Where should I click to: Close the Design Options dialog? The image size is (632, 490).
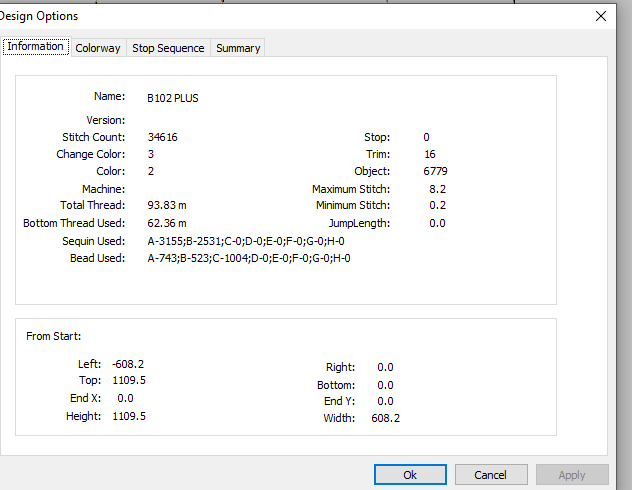pyautogui.click(x=601, y=16)
